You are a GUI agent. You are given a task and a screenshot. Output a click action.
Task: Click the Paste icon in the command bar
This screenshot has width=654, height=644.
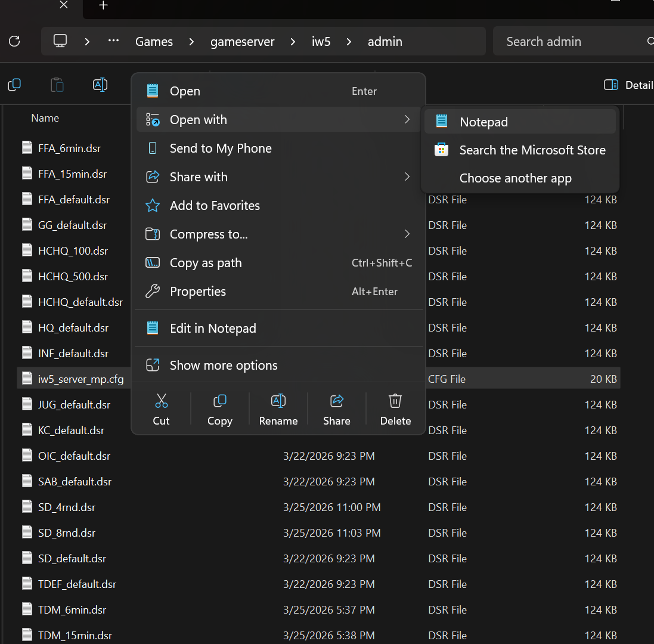coord(57,85)
